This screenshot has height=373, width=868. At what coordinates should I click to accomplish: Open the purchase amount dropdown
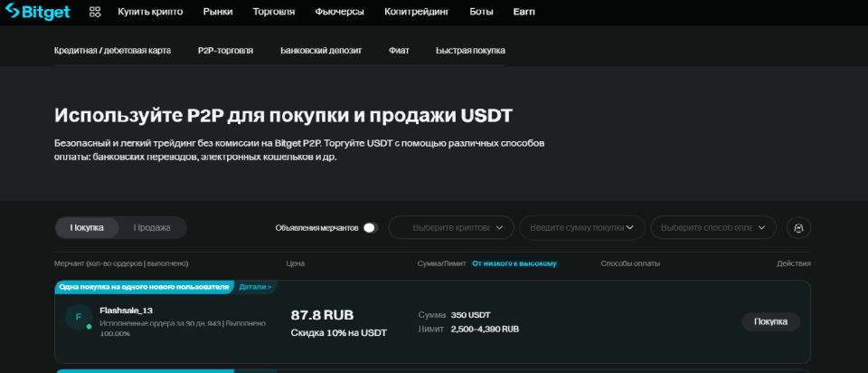(581, 228)
